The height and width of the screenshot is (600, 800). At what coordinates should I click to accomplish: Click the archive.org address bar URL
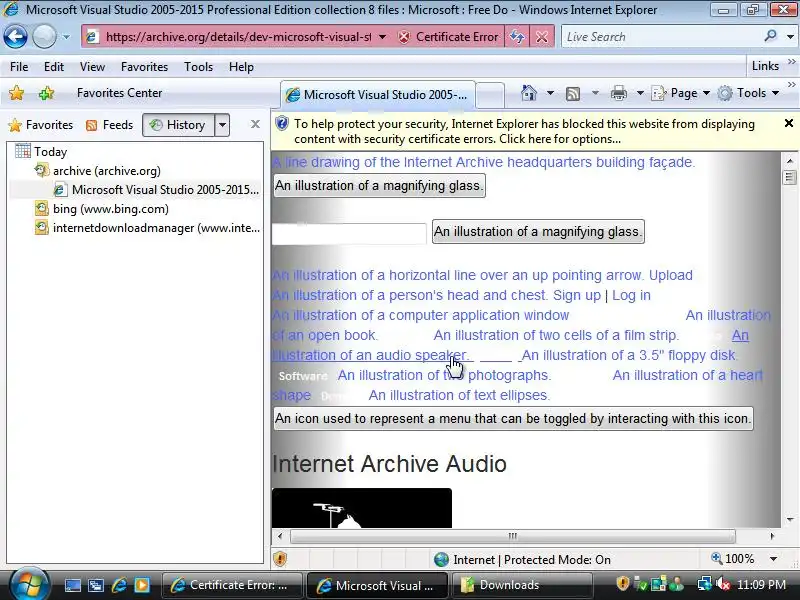pyautogui.click(x=238, y=37)
